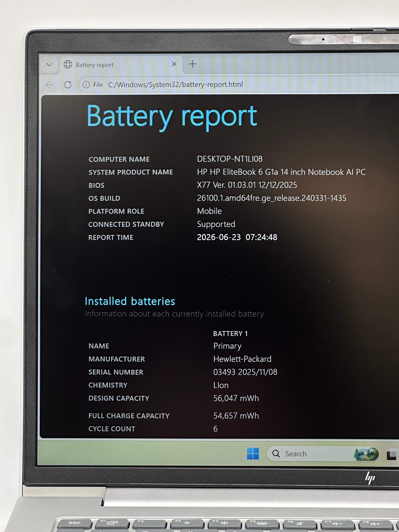Open the browser tab search chevron
This screenshot has height=532, width=399.
[x=50, y=65]
